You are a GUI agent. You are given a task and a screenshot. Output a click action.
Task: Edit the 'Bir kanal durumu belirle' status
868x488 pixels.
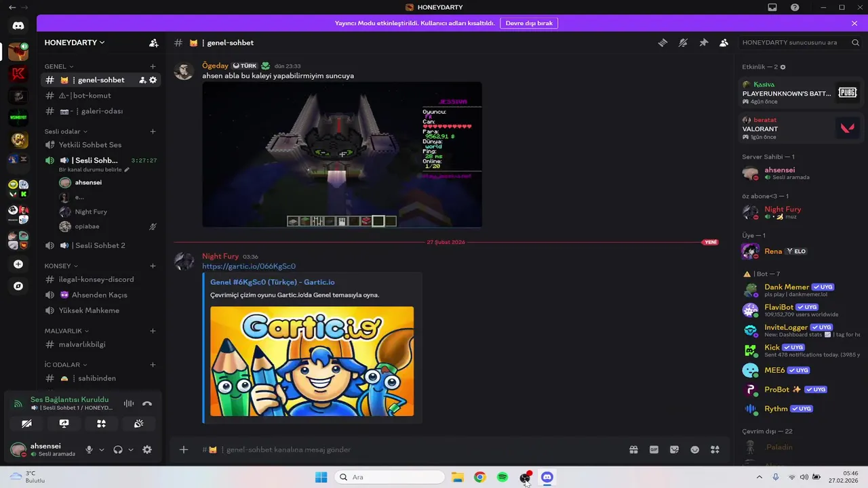[94, 169]
